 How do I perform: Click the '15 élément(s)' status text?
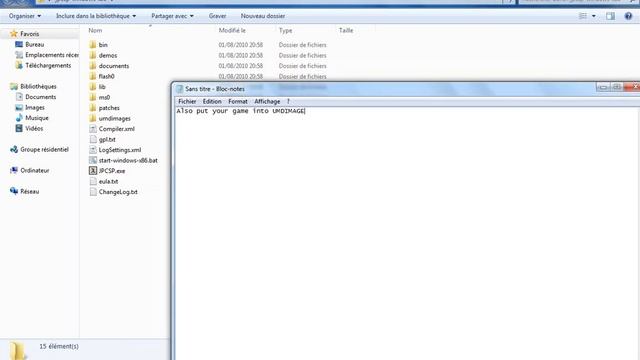pyautogui.click(x=59, y=346)
